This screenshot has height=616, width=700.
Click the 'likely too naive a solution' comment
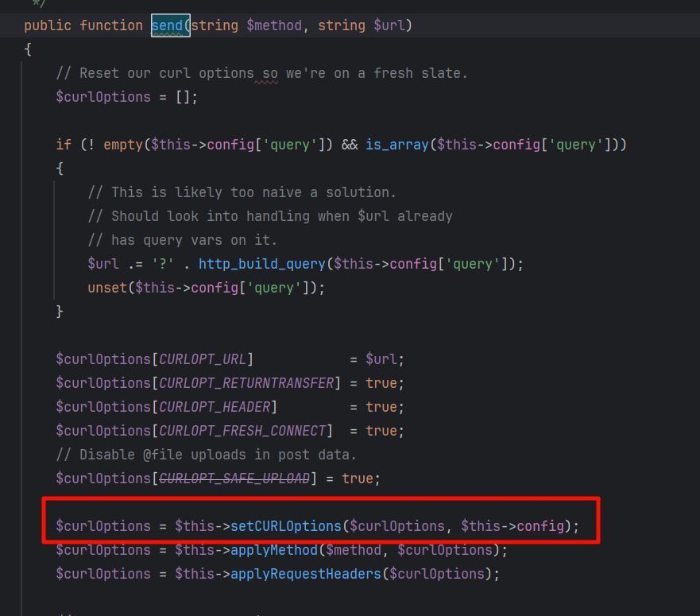coord(242,192)
